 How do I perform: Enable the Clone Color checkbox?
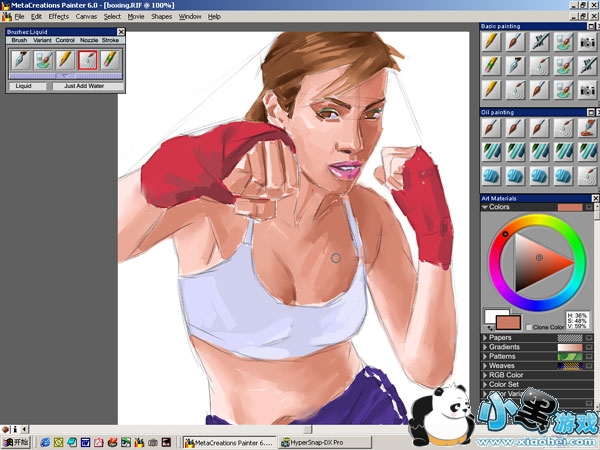pyautogui.click(x=529, y=327)
